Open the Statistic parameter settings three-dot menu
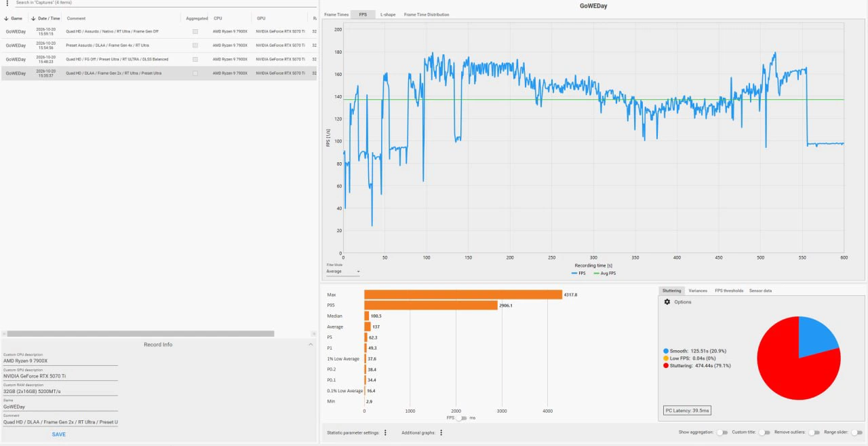The image size is (868, 446). [x=385, y=432]
